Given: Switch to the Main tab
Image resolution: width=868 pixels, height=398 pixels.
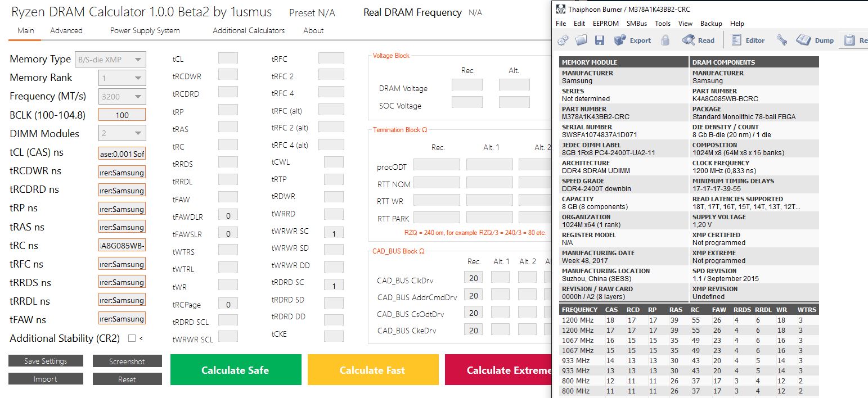Looking at the screenshot, I should pos(25,30).
